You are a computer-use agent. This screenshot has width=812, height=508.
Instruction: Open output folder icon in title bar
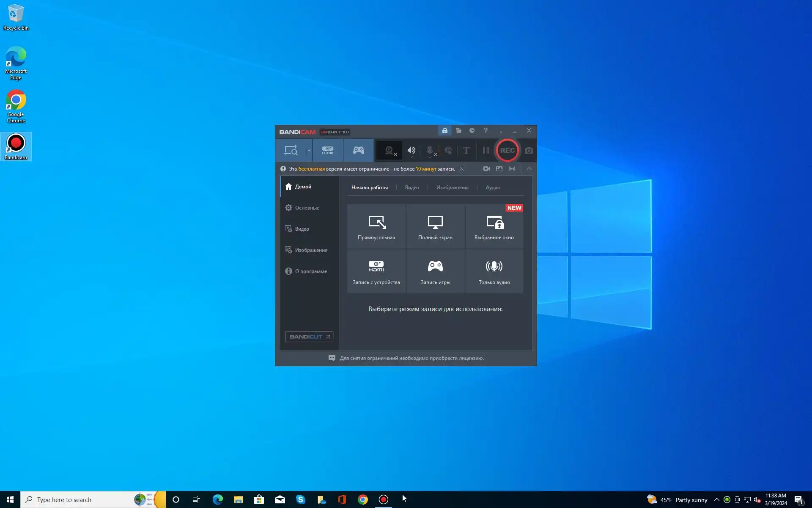458,131
